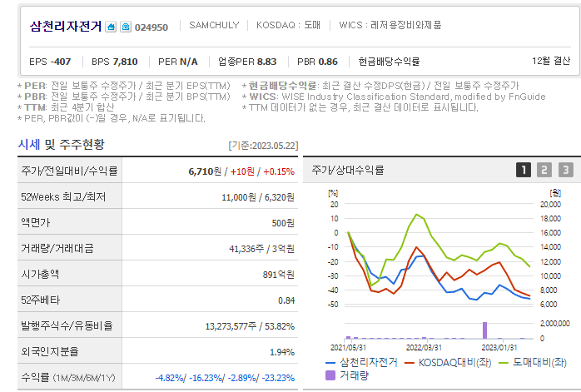Click the 거래량/거래대금 row label

click(57, 248)
